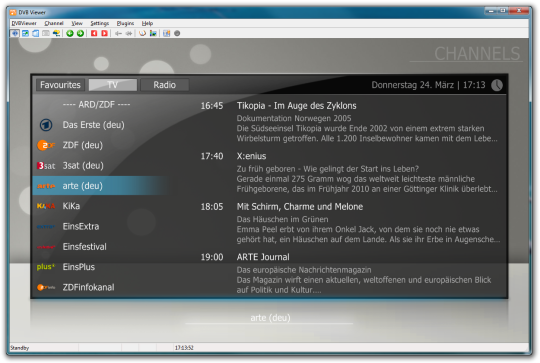Image resolution: width=540 pixels, height=363 pixels.
Task: Click programme title Tikopia - Im Auge des Zyklons
Action: point(297,106)
